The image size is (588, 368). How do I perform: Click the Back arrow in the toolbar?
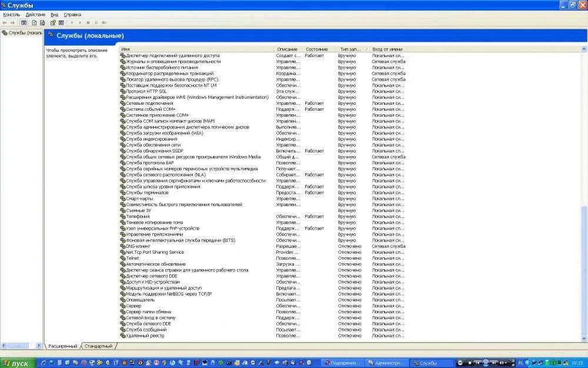pyautogui.click(x=5, y=23)
